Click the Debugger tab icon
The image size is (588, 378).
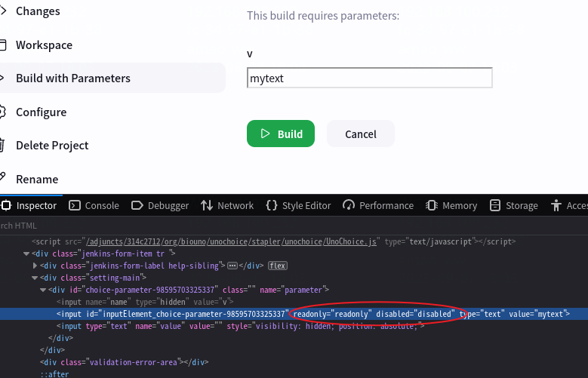tap(137, 205)
